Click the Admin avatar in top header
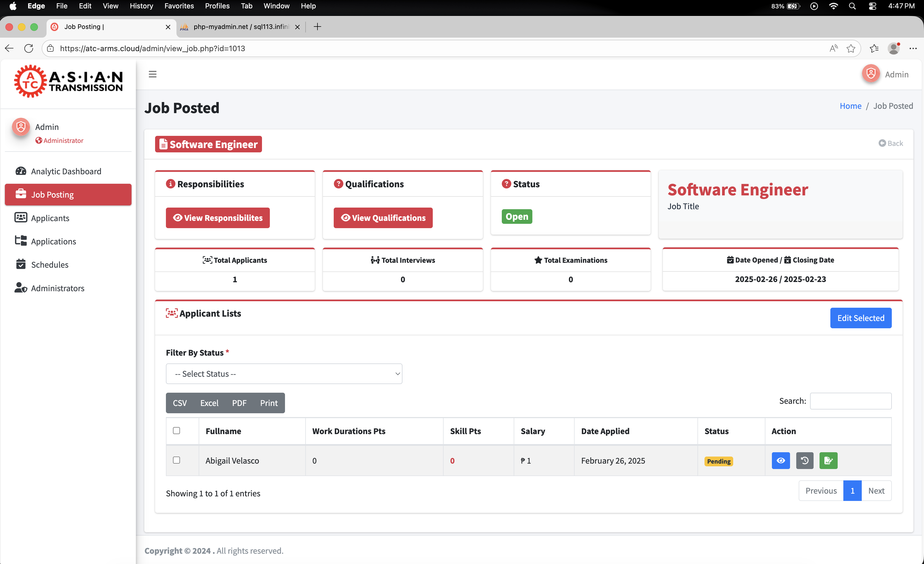The width and height of the screenshot is (924, 564). point(871,74)
